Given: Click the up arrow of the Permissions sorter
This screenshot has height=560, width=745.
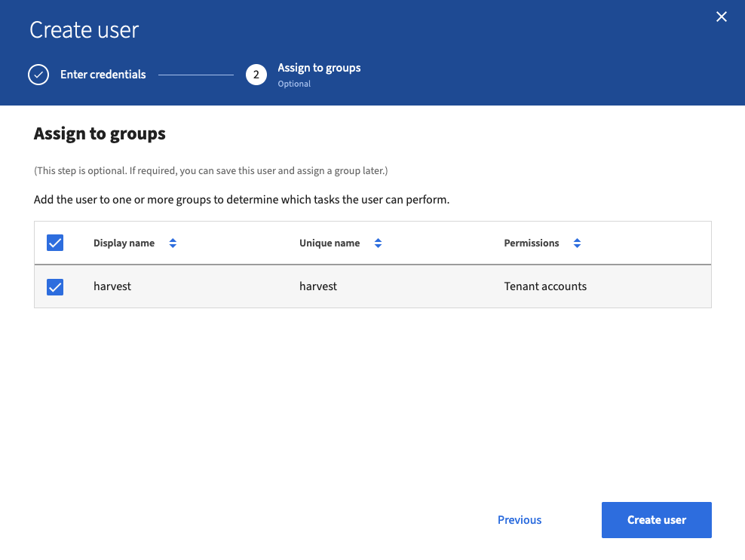Looking at the screenshot, I should (577, 239).
